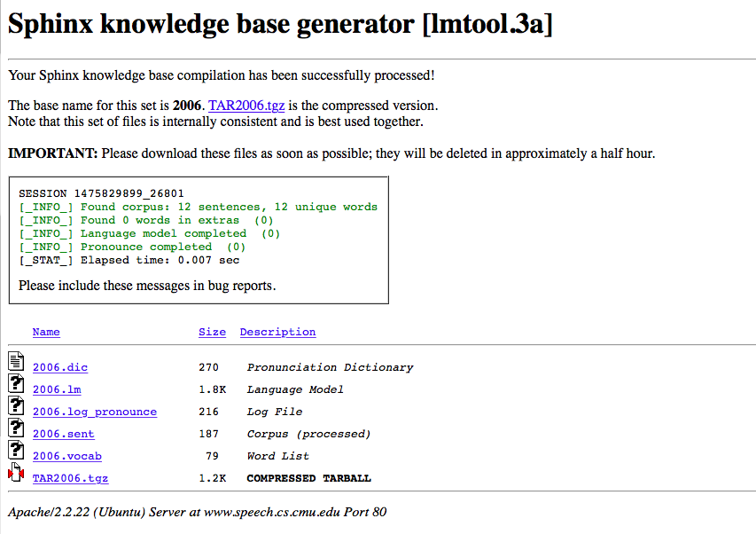
Task: Click the size value 270
Action: click(x=209, y=367)
